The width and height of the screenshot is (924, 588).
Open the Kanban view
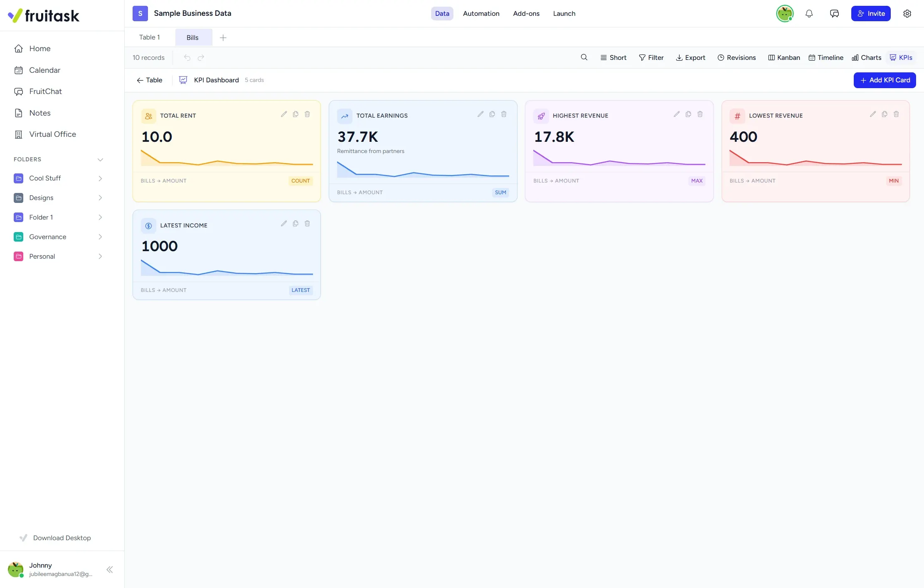tap(784, 57)
